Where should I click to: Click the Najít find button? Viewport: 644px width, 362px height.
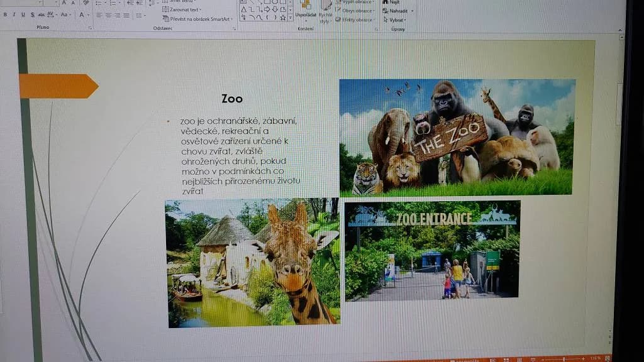pos(391,2)
